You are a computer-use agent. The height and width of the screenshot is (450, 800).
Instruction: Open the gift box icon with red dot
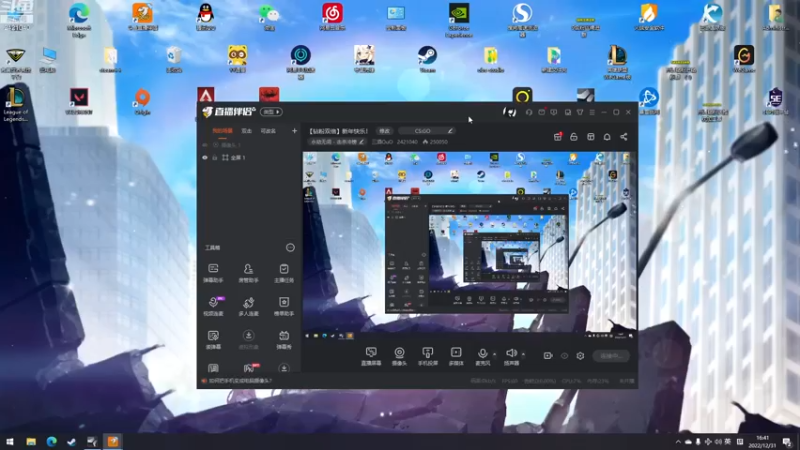558,137
